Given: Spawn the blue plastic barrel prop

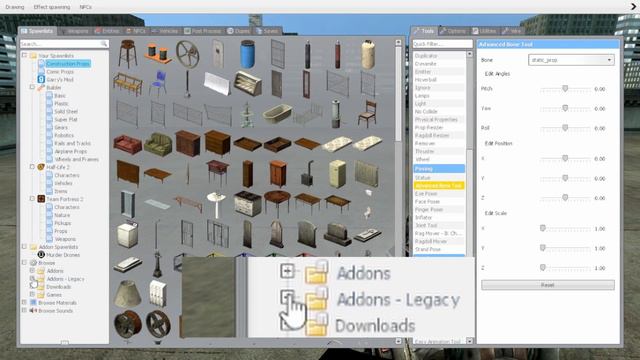Looking at the screenshot, I should 247,54.
